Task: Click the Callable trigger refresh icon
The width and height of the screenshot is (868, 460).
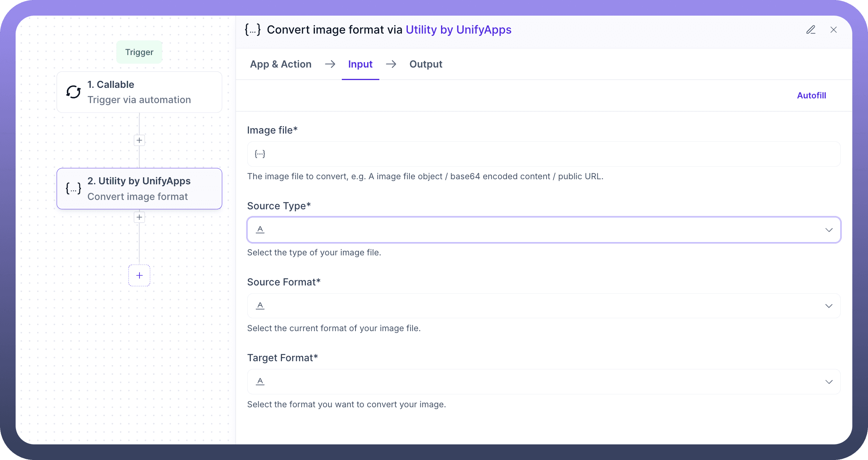Action: coord(73,92)
